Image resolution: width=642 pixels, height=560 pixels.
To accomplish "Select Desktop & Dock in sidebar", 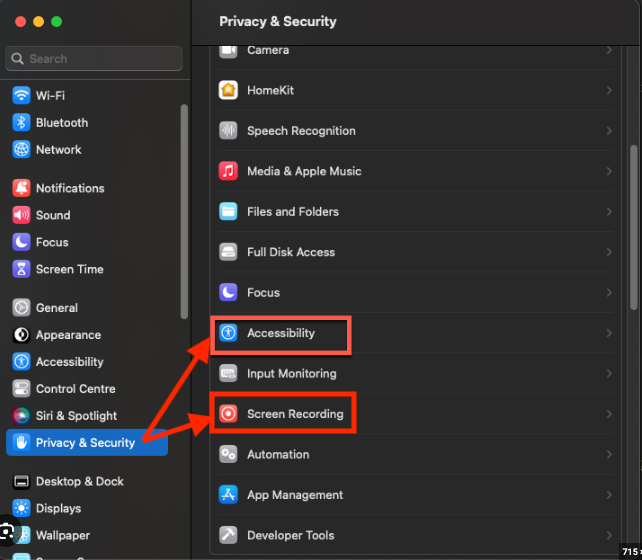I will pos(87,481).
